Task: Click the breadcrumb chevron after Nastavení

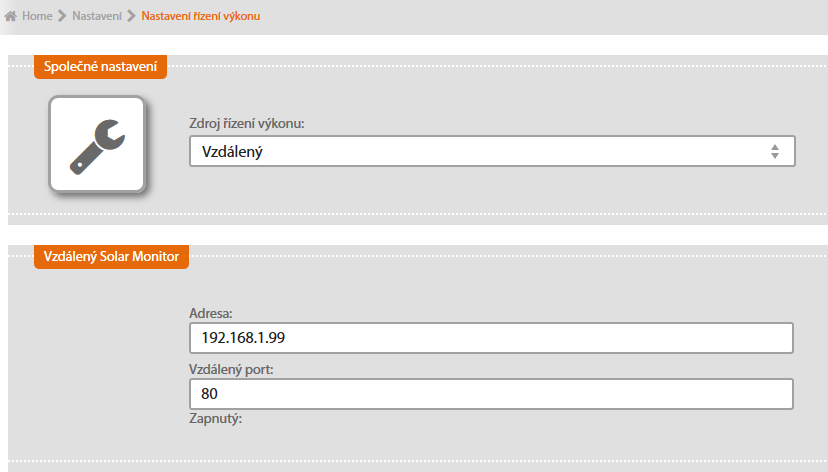Action: click(x=131, y=17)
